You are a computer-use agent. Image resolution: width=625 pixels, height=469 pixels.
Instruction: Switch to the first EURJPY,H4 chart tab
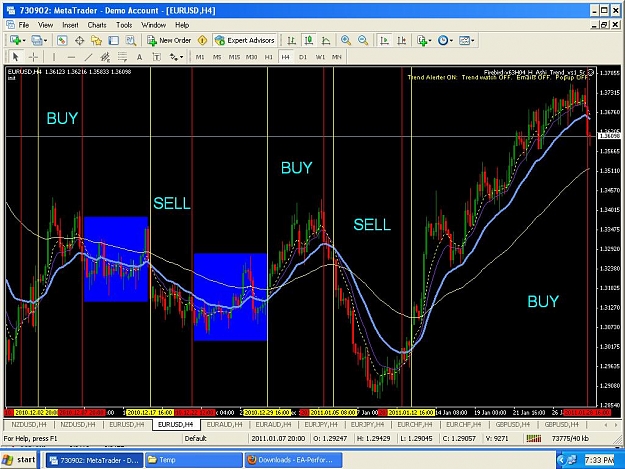click(x=321, y=425)
